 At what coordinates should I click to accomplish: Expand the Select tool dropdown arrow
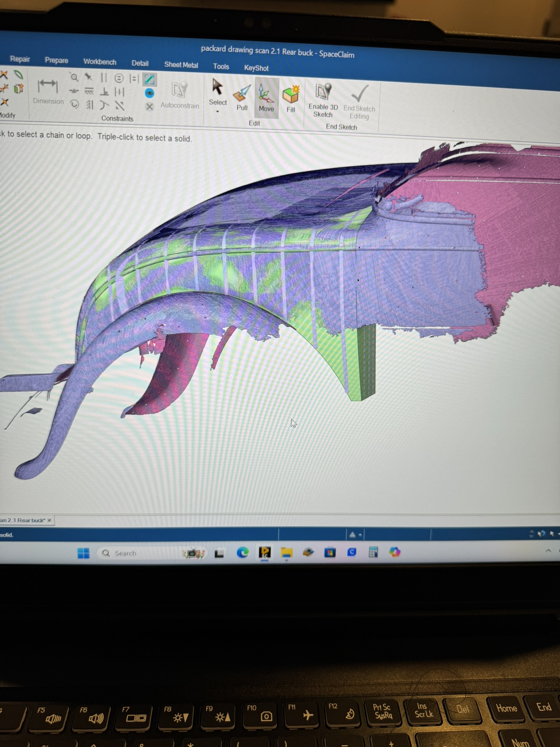218,112
